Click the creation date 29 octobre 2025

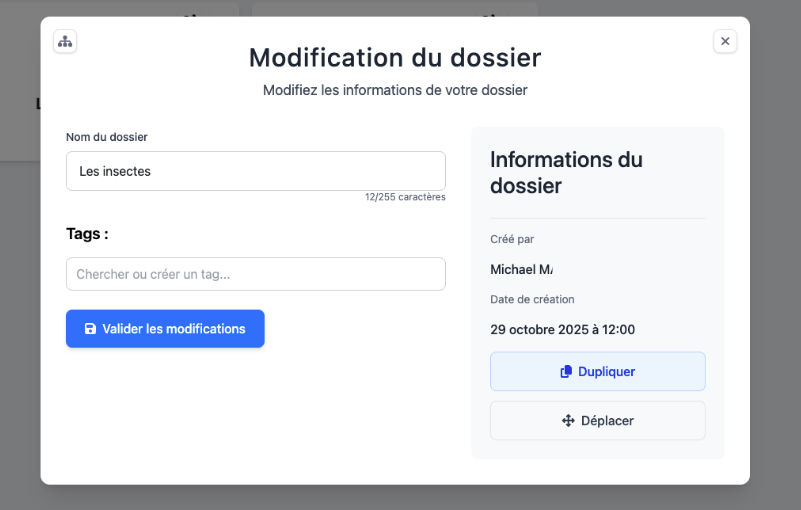(562, 329)
